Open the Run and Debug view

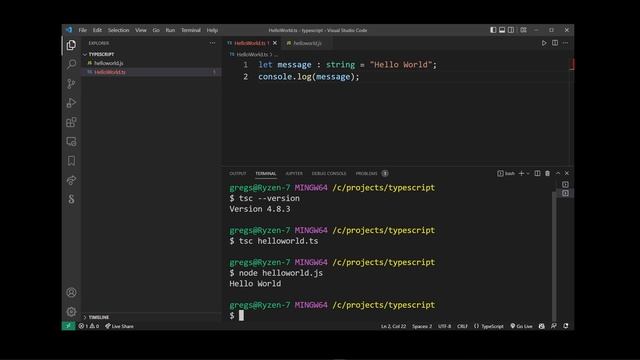[71, 103]
